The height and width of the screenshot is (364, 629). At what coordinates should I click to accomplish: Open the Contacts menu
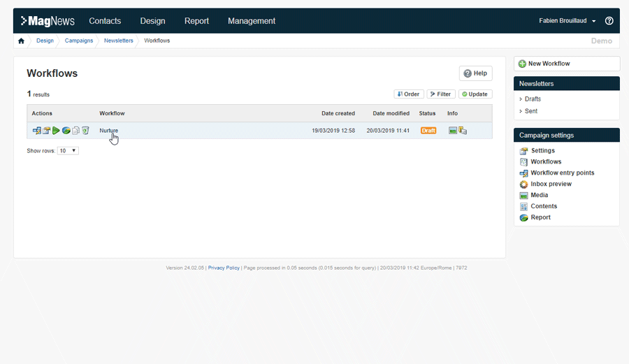105,21
